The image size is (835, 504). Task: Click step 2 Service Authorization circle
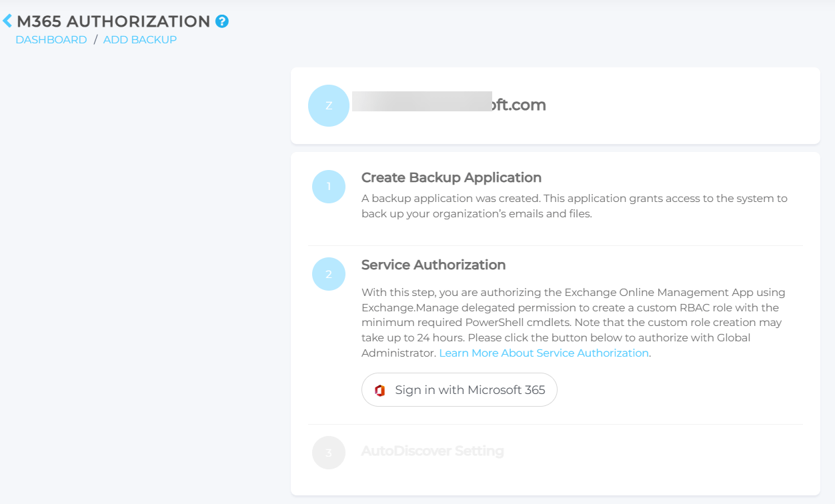pyautogui.click(x=328, y=274)
